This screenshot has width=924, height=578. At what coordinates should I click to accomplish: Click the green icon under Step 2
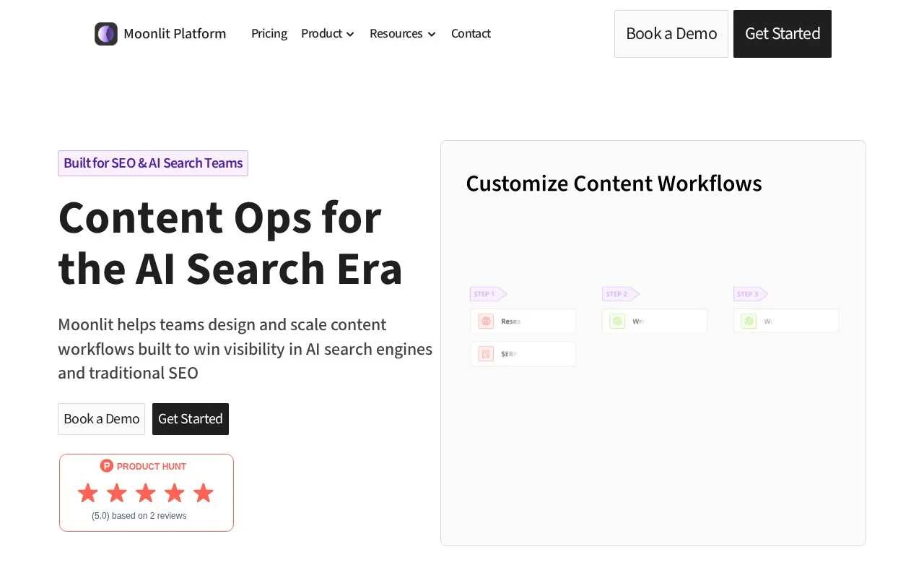(617, 322)
